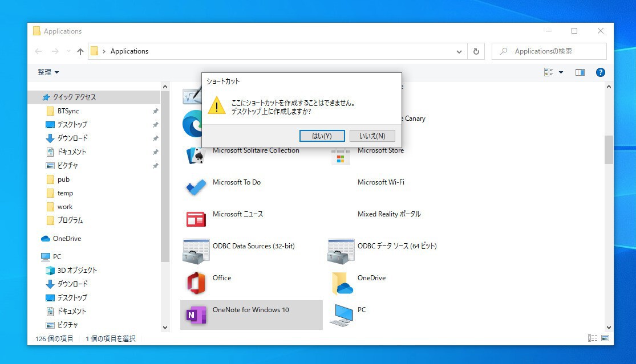Open the pub folder in sidebar
This screenshot has width=636, height=364.
[x=63, y=179]
